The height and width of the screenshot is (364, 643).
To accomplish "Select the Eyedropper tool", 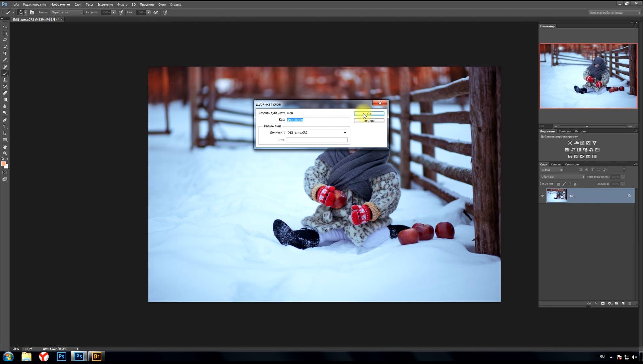I will click(x=5, y=60).
